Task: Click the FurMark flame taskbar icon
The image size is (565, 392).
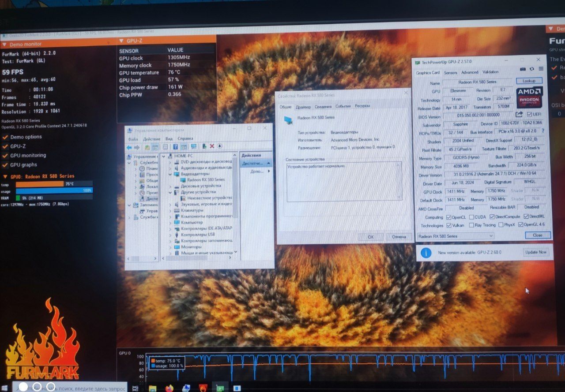Action: click(203, 388)
